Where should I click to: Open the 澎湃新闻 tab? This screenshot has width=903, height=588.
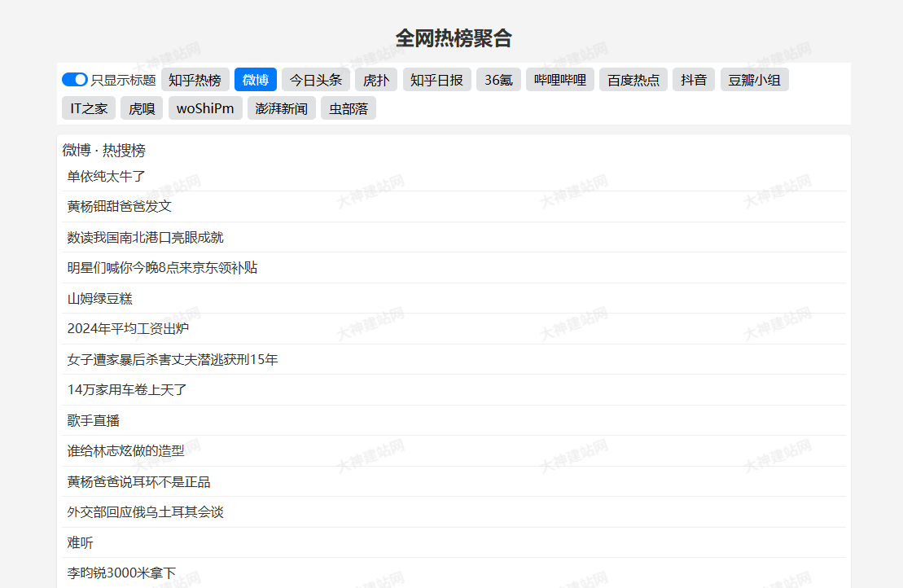point(282,108)
